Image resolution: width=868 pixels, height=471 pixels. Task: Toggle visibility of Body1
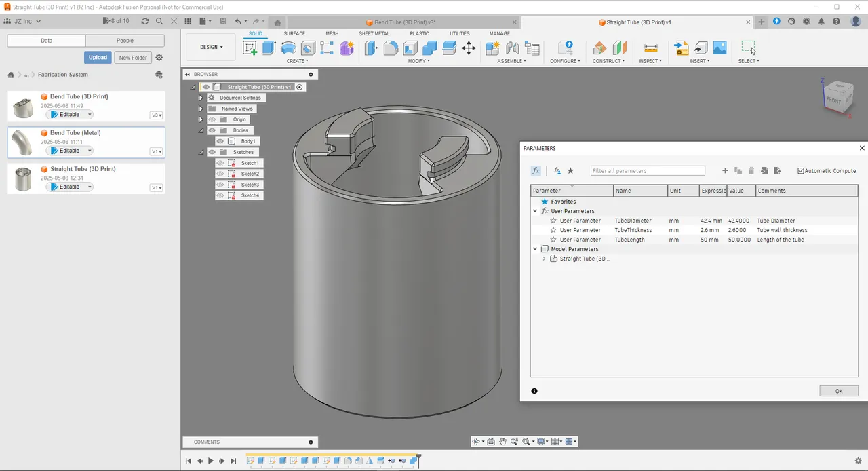click(x=220, y=141)
